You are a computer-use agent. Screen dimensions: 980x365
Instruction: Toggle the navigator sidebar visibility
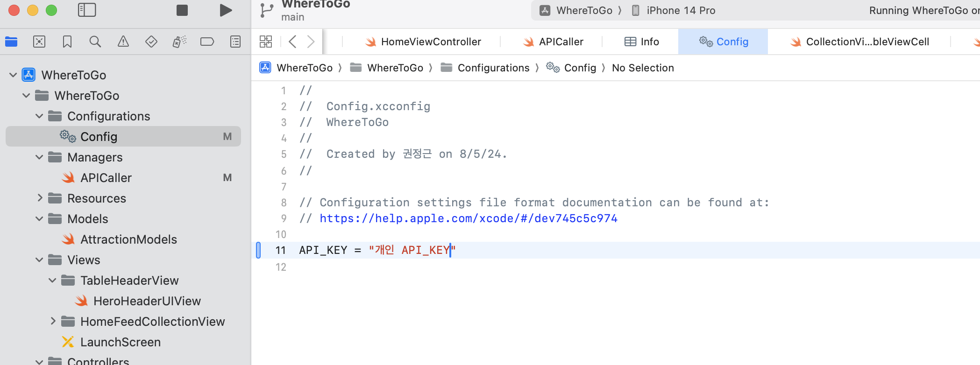[x=87, y=10]
